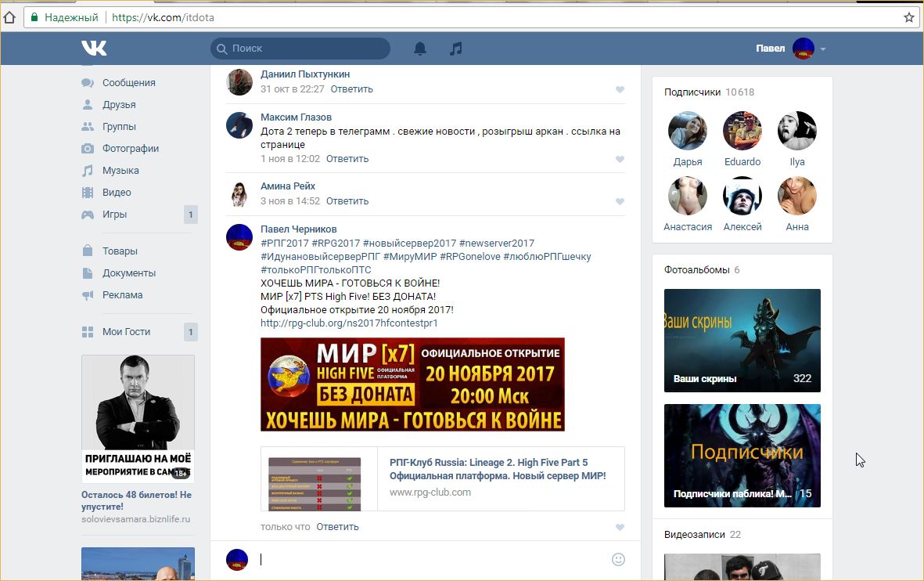Focus the Поиск search field

300,49
